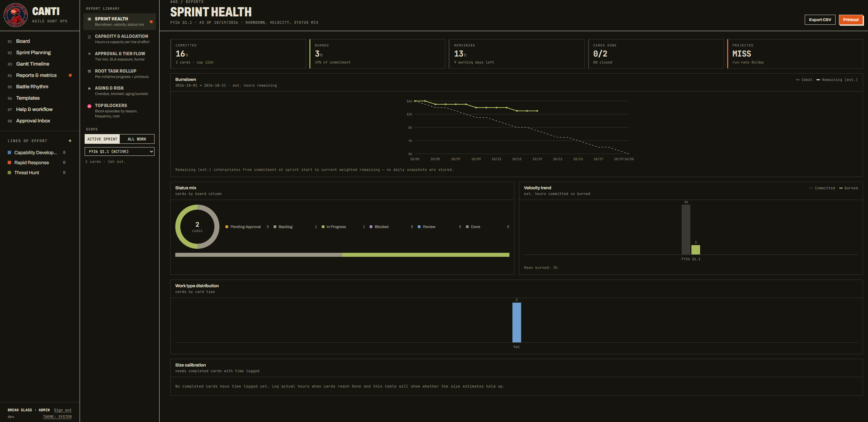Open the Root Task Rollup report
The image size is (868, 422).
pos(120,74)
